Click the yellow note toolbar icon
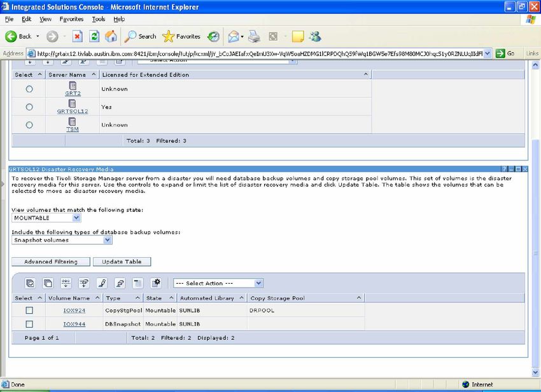The image size is (541, 392). tap(298, 36)
